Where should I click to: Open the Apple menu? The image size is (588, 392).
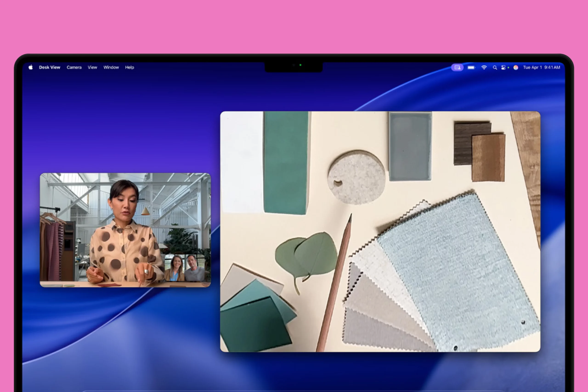(x=31, y=67)
